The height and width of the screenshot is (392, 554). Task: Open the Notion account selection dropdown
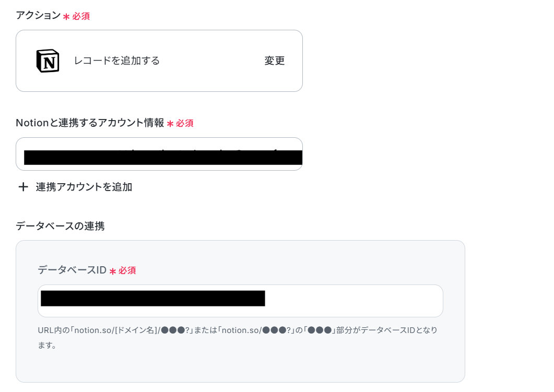coord(159,154)
